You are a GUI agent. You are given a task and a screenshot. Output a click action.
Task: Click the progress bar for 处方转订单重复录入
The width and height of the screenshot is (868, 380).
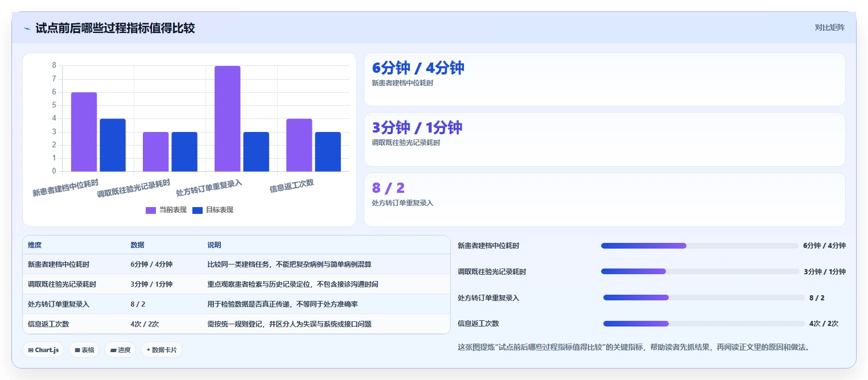[704, 298]
